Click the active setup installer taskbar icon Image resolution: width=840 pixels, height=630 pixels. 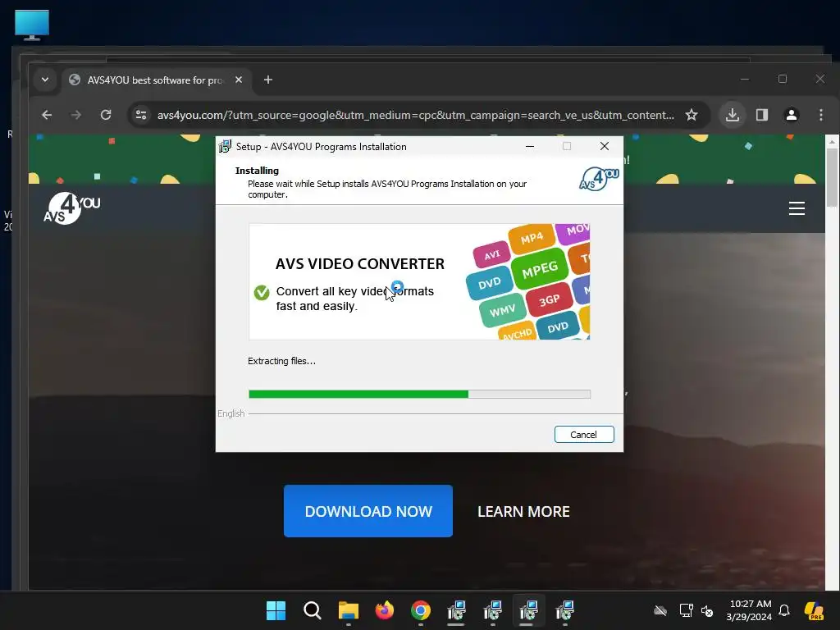528,610
